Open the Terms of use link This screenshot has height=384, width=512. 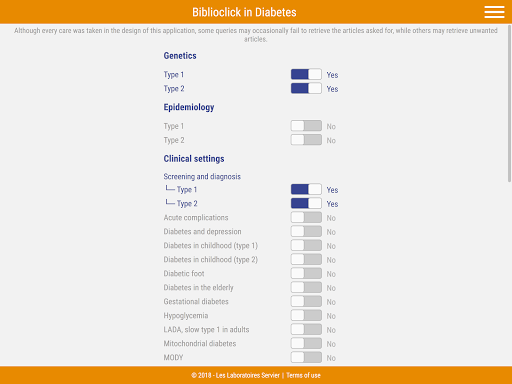click(303, 375)
